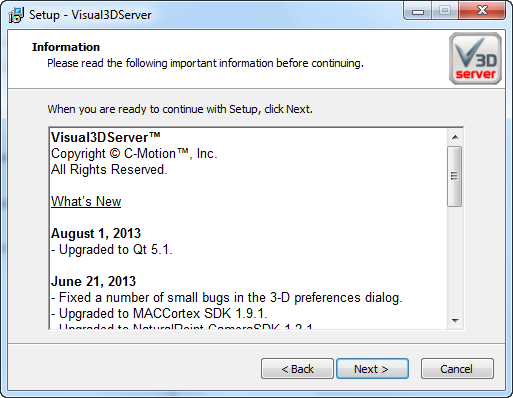
Task: Select the June 21, 2013 entry heading
Action: [93, 281]
